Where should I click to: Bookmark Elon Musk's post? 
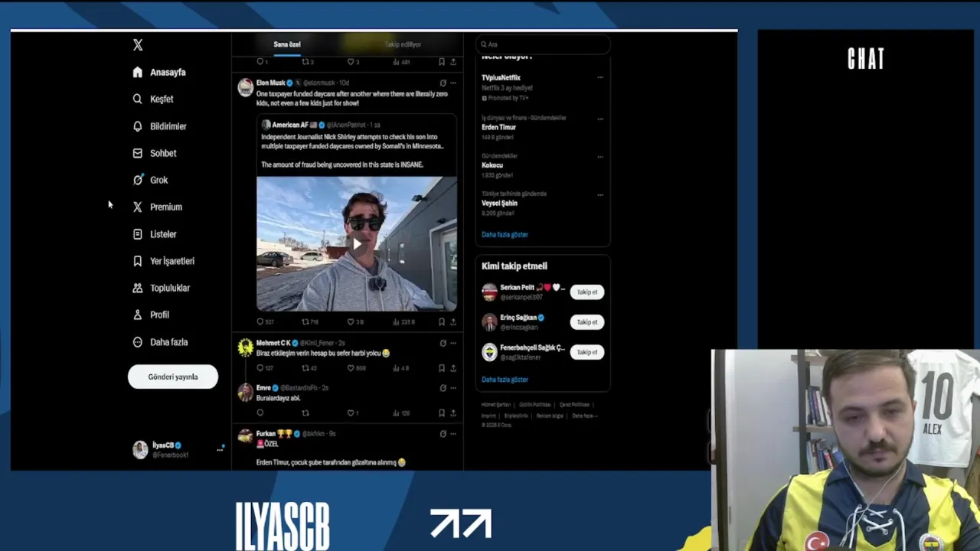(442, 322)
